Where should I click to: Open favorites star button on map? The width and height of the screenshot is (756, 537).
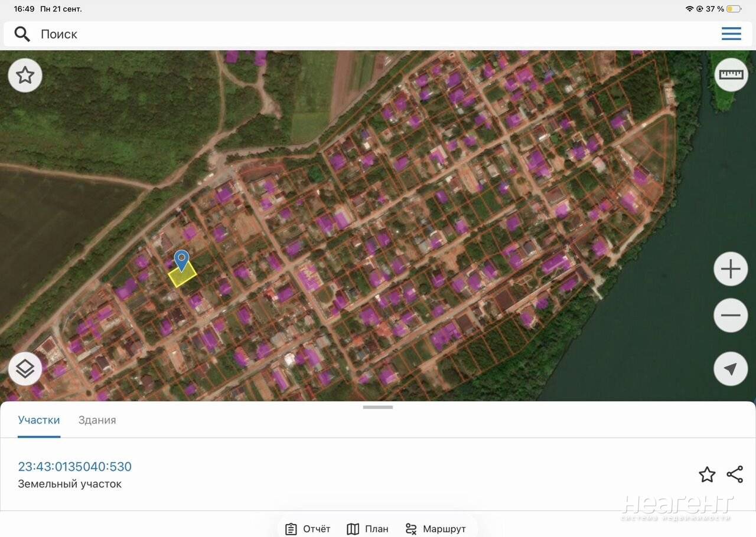[25, 76]
